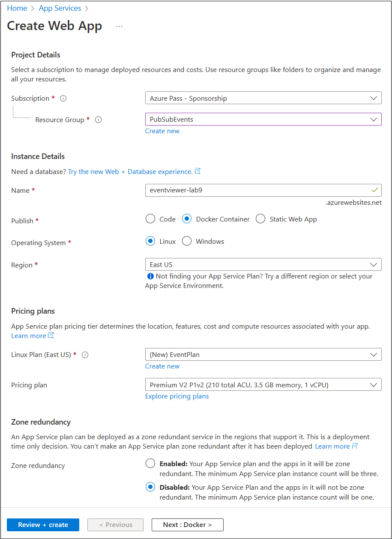
Task: Click the Zone redundancy Learn more external link icon
Action: point(355,446)
